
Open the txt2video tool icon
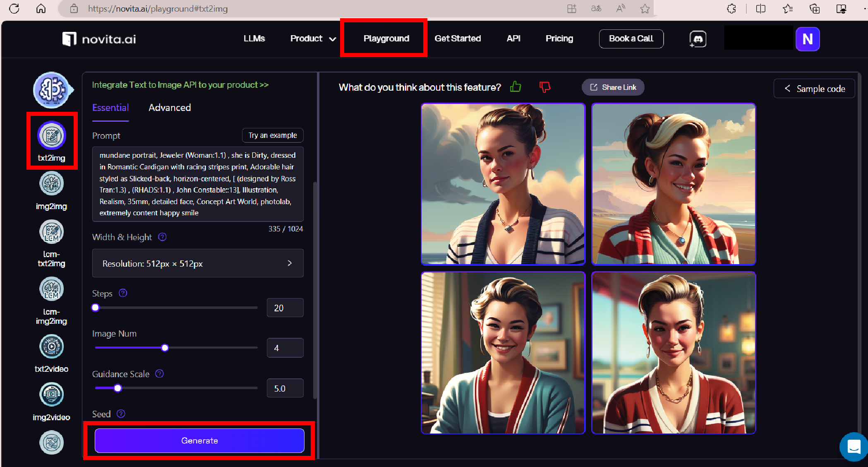[x=51, y=347]
